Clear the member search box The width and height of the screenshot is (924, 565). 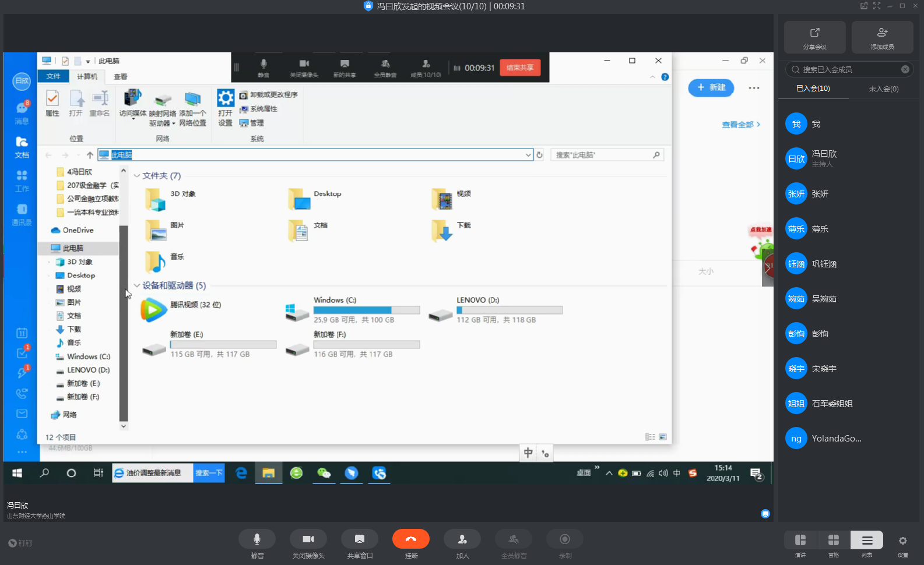905,69
